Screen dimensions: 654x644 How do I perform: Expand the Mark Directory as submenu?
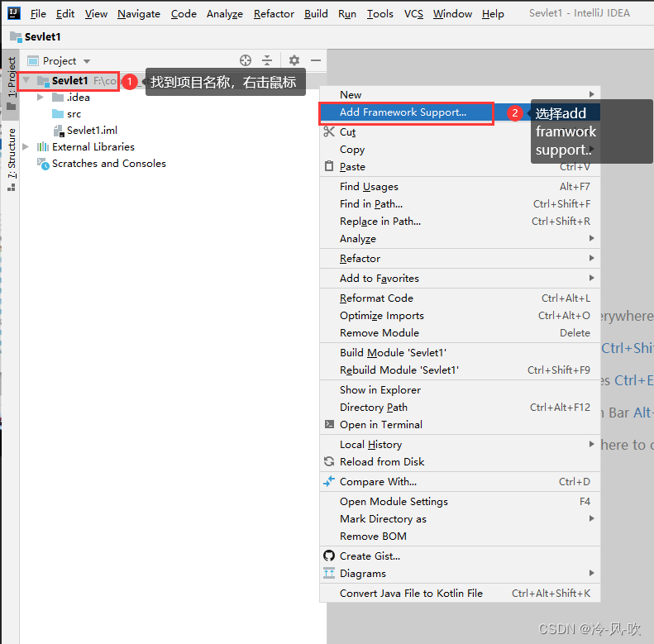point(591,518)
